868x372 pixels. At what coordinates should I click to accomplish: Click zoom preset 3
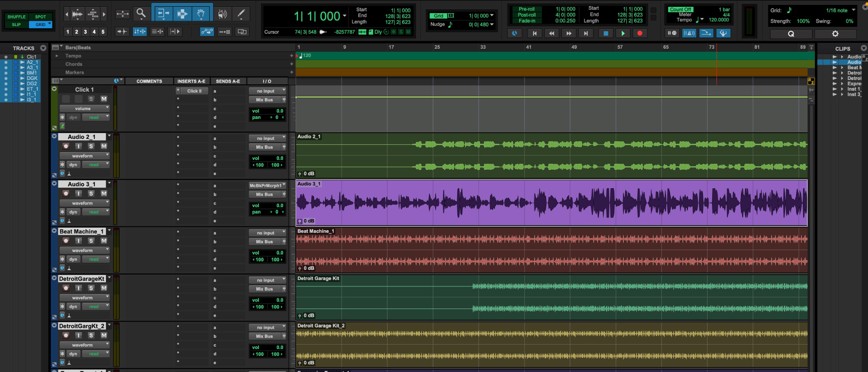85,31
